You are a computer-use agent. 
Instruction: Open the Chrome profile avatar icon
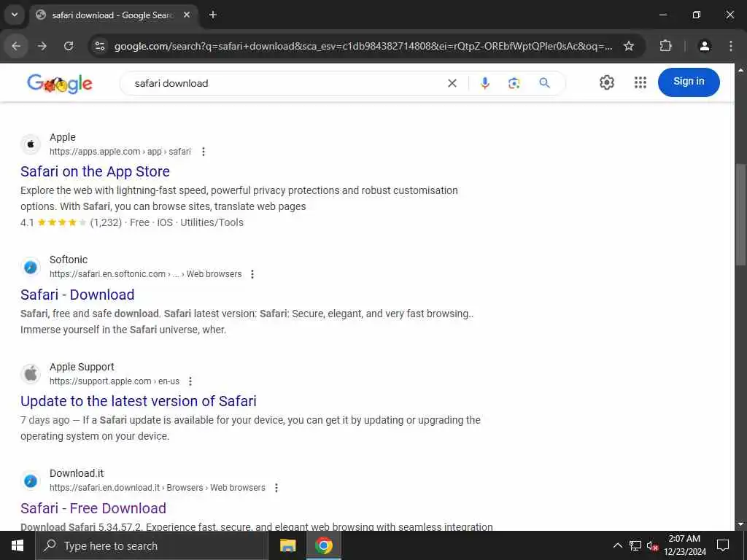pos(704,46)
